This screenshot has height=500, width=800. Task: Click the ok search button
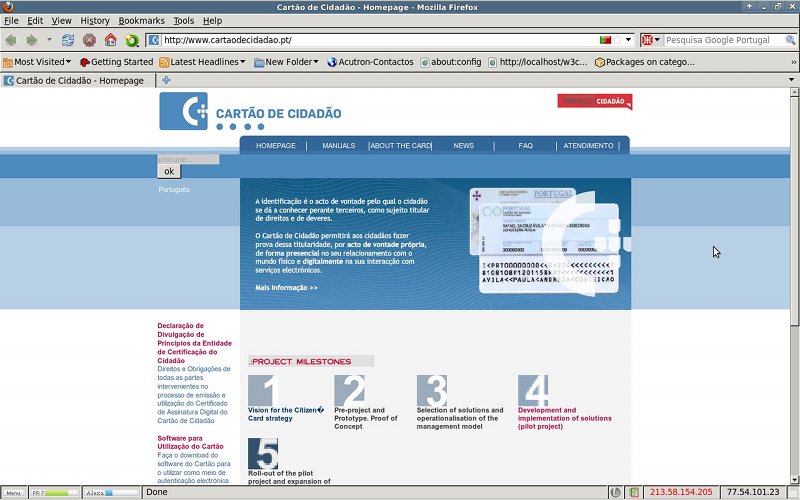[169, 171]
